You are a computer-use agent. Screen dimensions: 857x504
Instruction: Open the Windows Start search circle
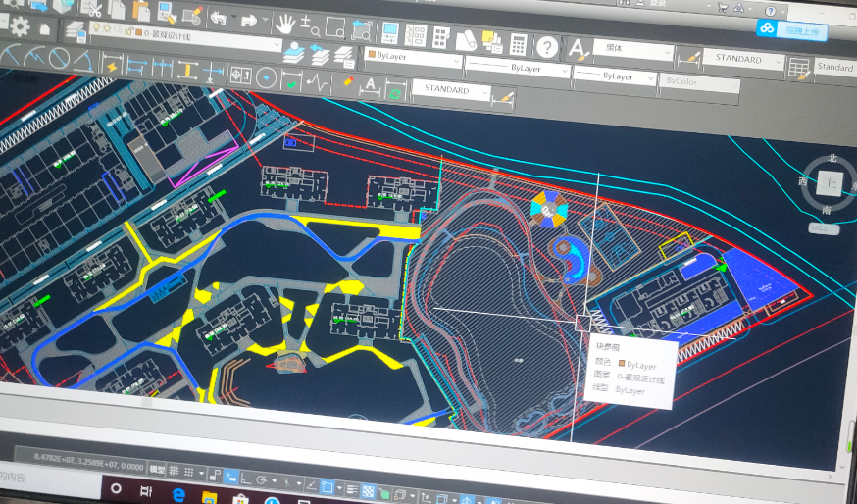click(x=116, y=488)
